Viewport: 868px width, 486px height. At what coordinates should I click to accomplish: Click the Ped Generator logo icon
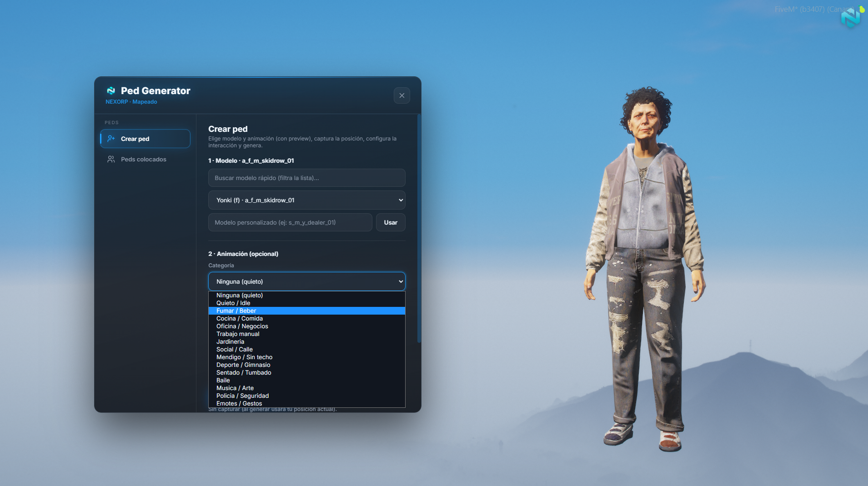(x=110, y=90)
